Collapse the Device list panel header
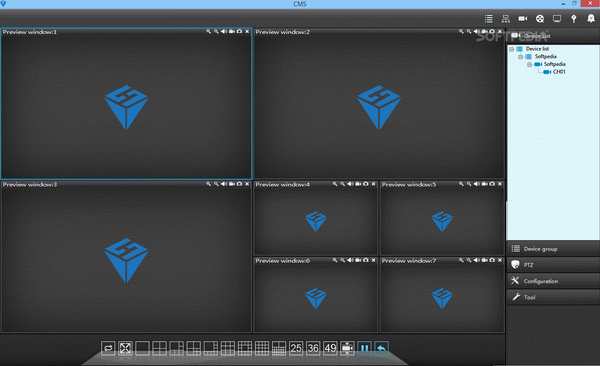This screenshot has width=600, height=366. tap(553, 36)
